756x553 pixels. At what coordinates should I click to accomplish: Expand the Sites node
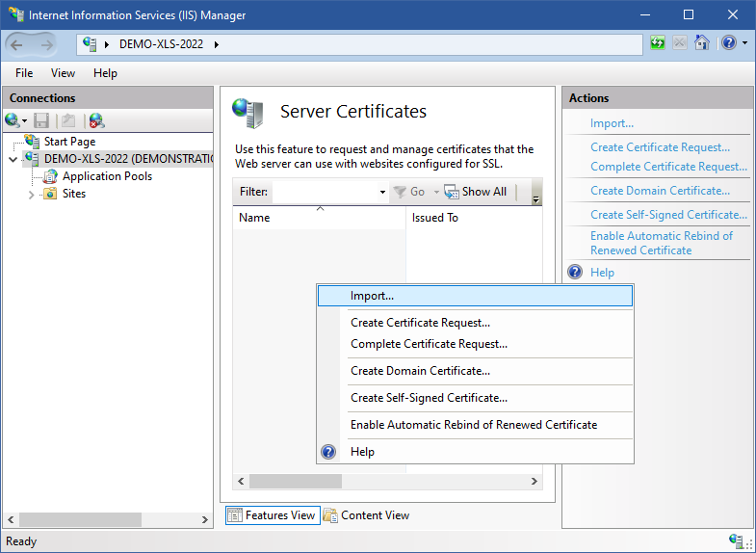click(32, 195)
